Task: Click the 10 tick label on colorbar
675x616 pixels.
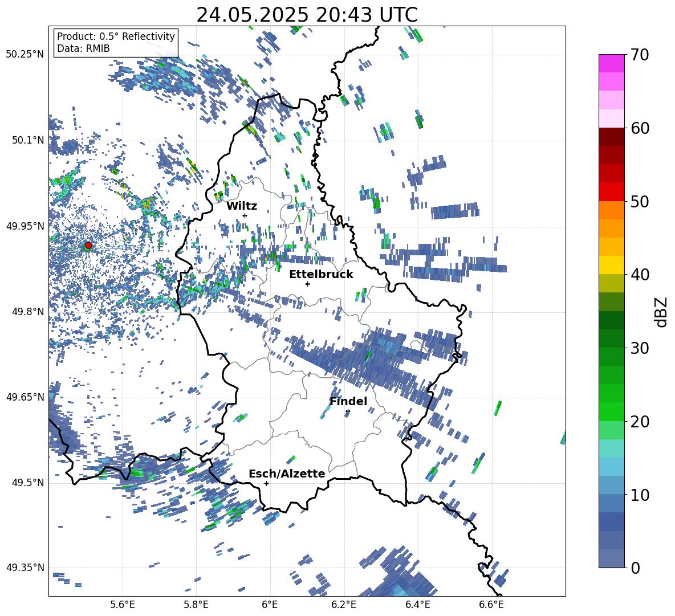Action: point(640,495)
